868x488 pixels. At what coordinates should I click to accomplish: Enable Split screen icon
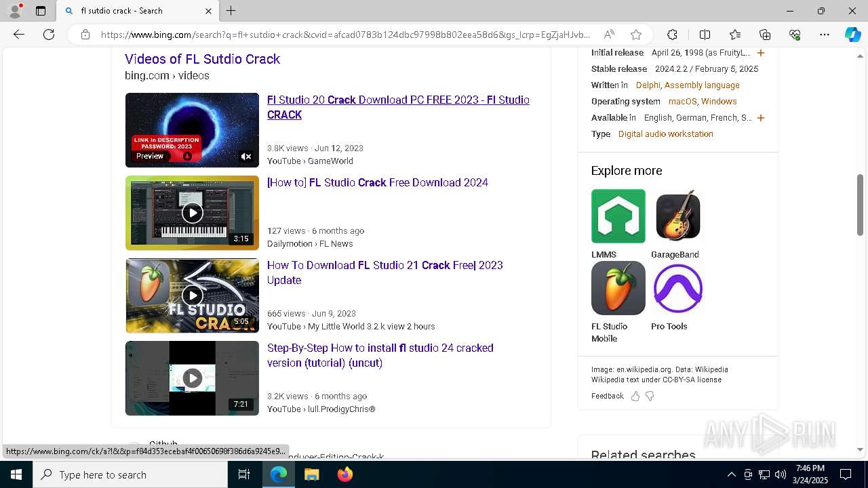click(x=705, y=35)
